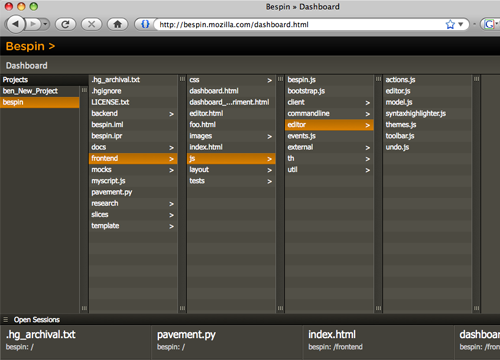Click the Projects column header

pos(44,80)
